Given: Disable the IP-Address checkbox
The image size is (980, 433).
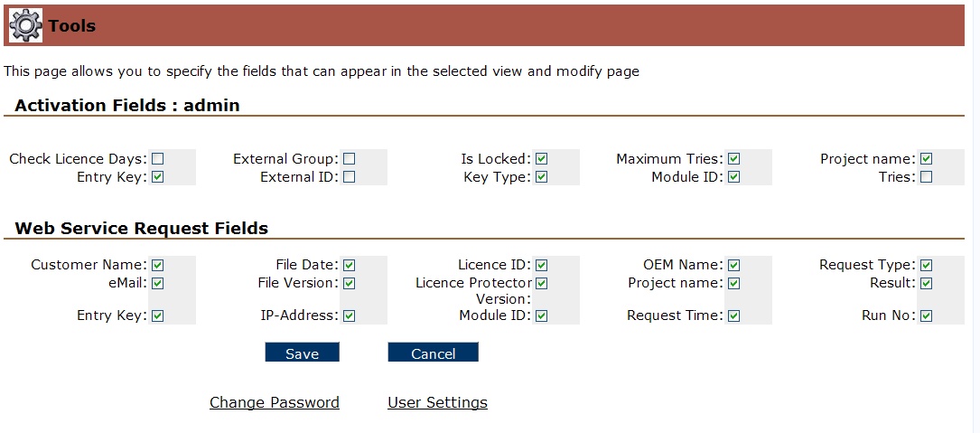Looking at the screenshot, I should point(349,316).
